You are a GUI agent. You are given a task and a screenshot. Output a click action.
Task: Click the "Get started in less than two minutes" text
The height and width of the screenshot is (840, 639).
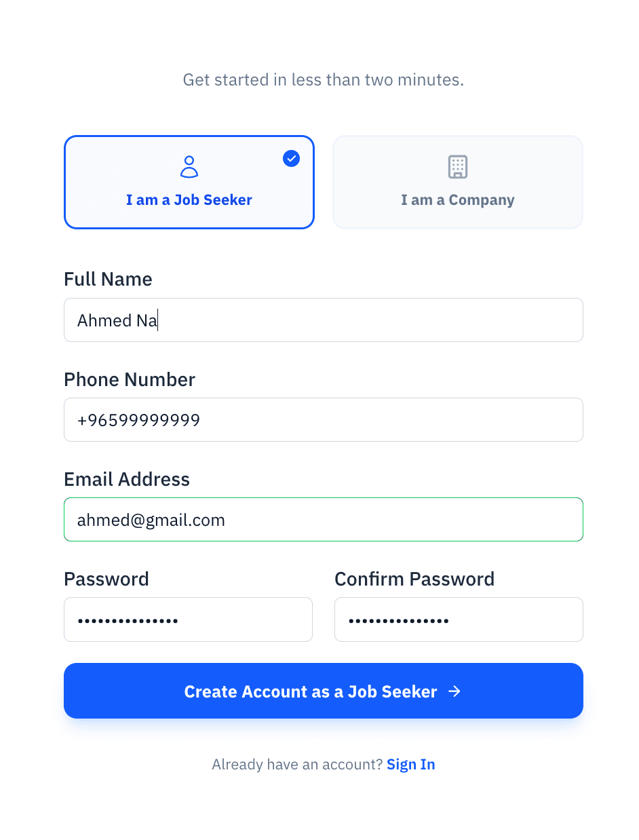(323, 79)
